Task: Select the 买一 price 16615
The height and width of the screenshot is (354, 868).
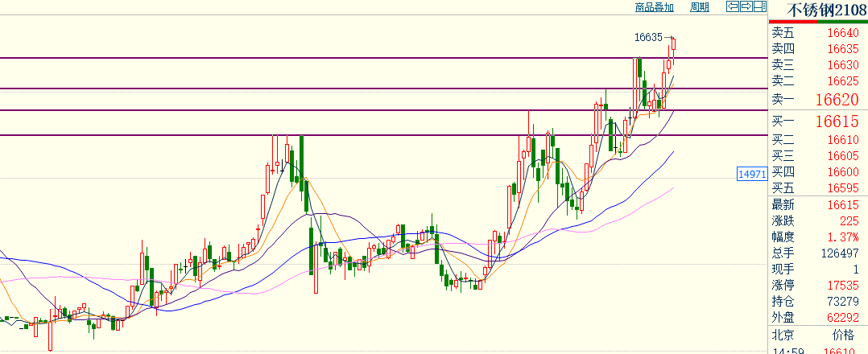Action: [x=837, y=121]
